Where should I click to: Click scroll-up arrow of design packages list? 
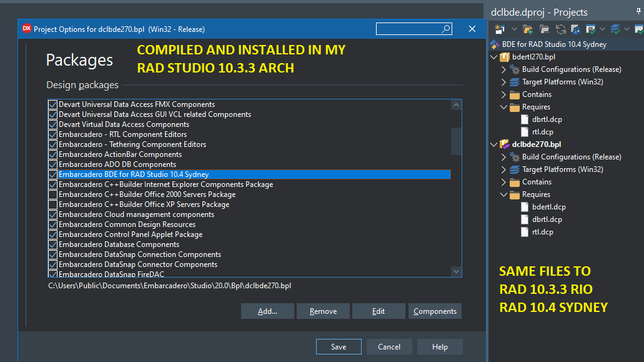[x=457, y=105]
